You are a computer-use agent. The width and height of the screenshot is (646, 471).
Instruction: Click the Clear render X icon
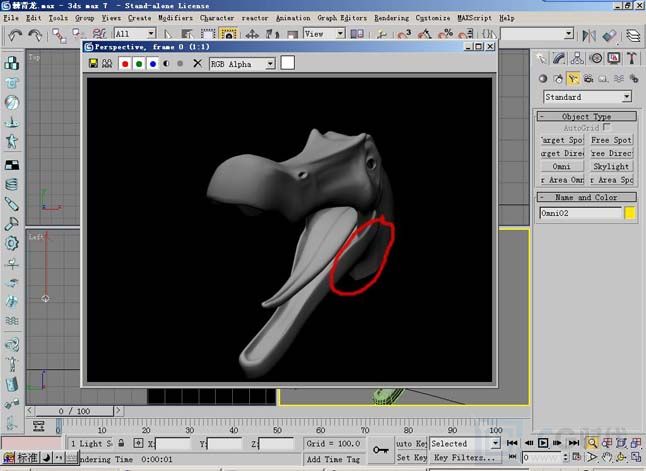tap(197, 63)
